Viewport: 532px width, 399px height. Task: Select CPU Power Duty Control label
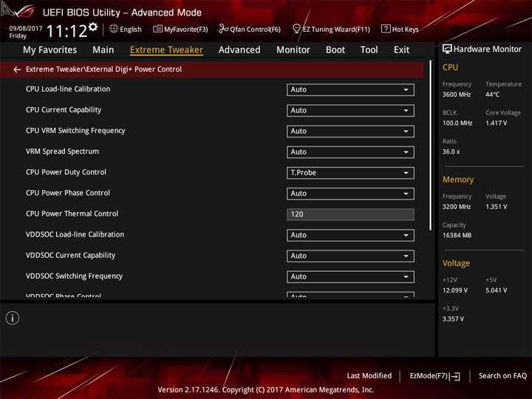click(66, 172)
